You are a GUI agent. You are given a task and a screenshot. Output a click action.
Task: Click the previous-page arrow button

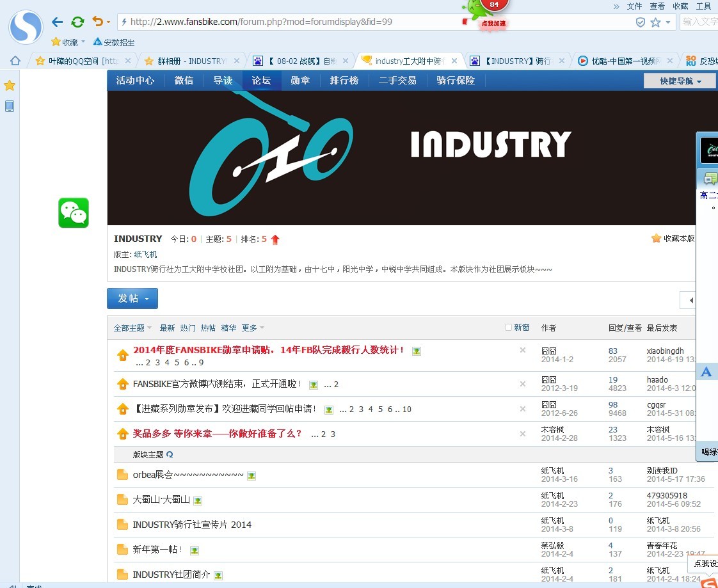pyautogui.click(x=689, y=301)
